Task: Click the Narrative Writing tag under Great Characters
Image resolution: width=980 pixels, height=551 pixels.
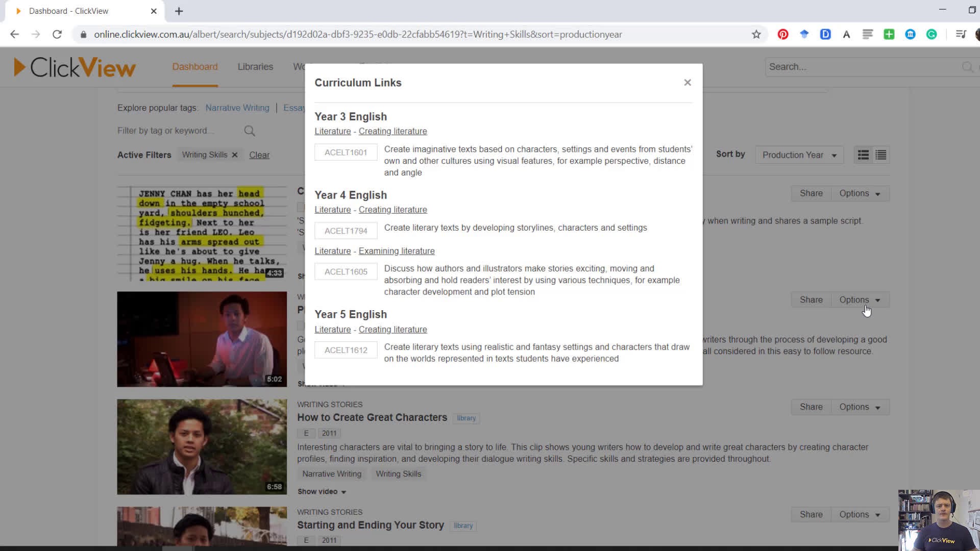Action: coord(332,474)
